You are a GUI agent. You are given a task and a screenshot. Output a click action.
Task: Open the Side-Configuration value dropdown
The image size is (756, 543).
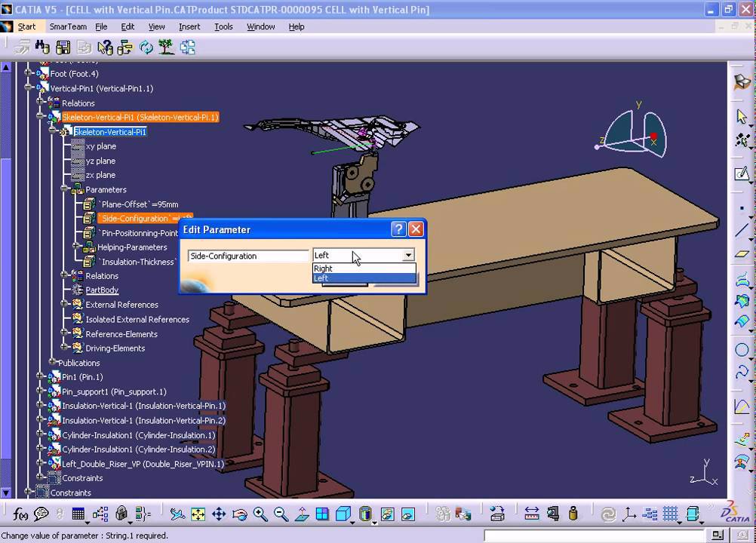(x=408, y=255)
